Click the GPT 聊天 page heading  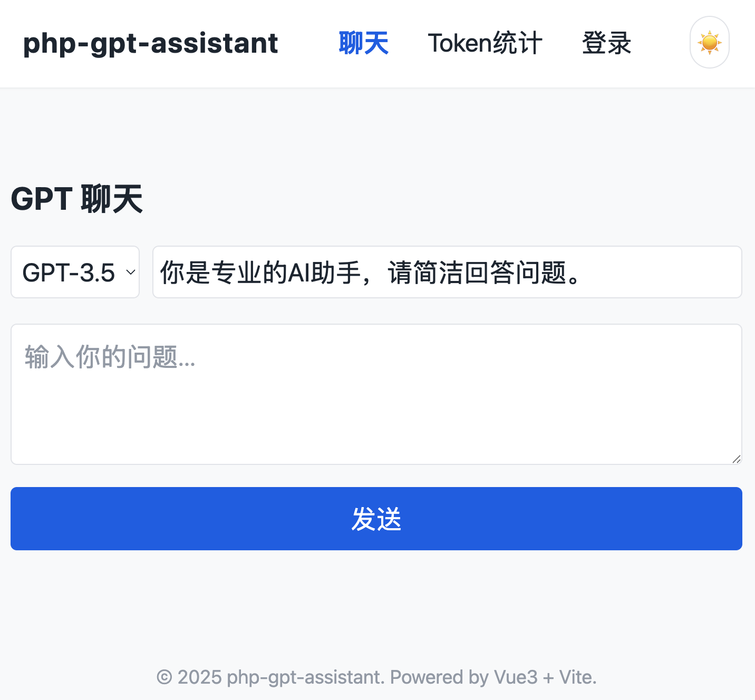77,199
